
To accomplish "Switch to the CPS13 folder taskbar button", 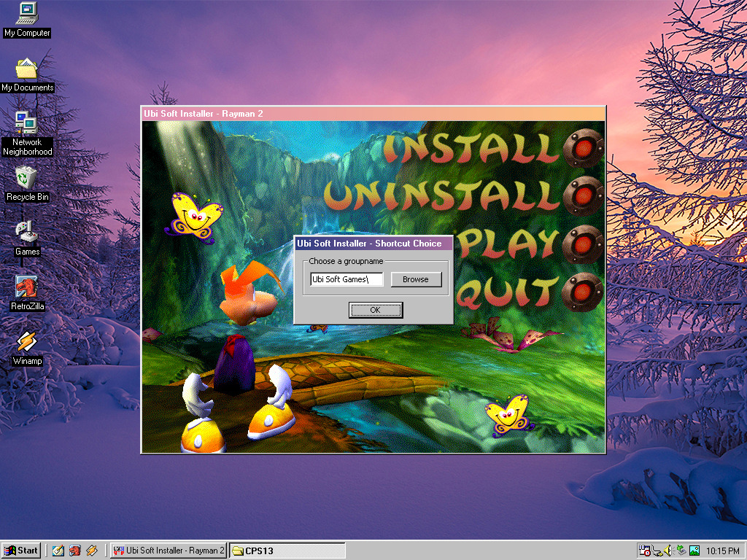I will pos(287,551).
